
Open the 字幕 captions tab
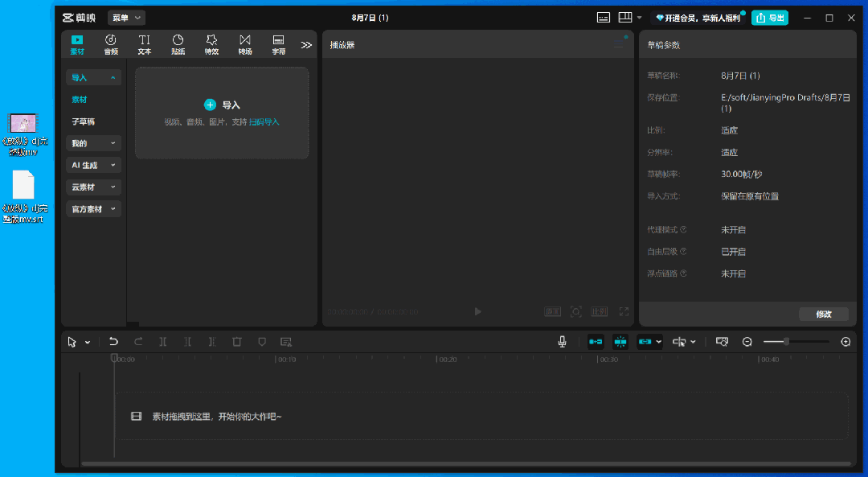[x=278, y=44]
